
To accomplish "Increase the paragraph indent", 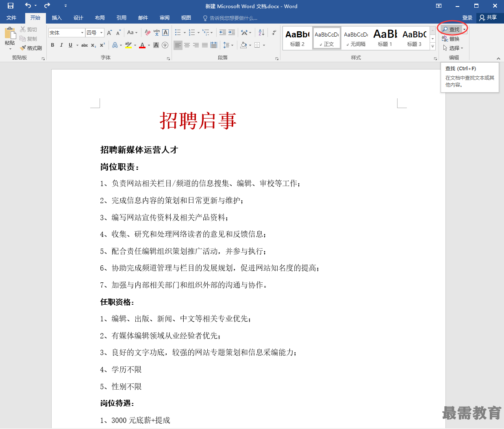I will click(232, 32).
